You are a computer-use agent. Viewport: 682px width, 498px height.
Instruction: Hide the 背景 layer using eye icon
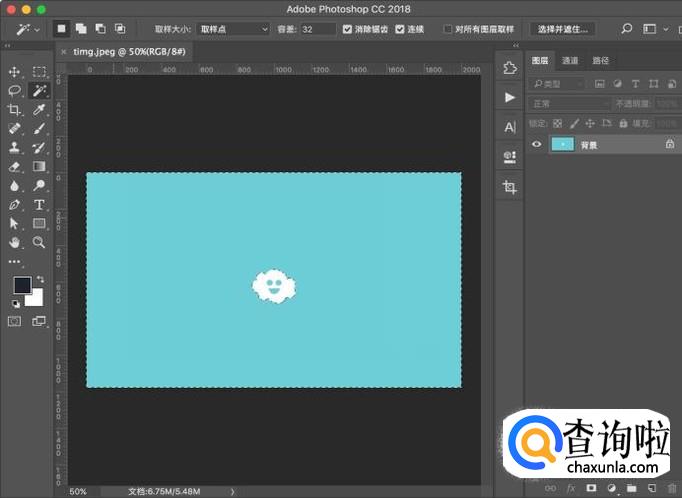click(537, 145)
